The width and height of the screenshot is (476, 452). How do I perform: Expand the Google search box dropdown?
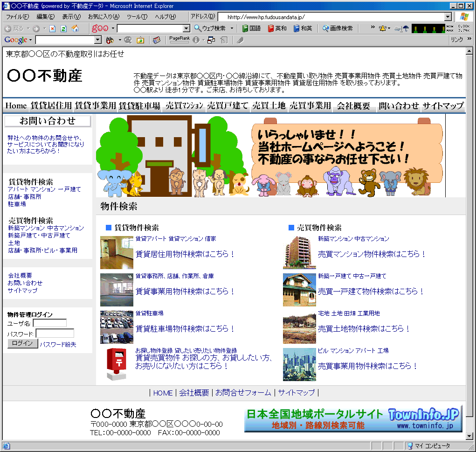tap(97, 40)
